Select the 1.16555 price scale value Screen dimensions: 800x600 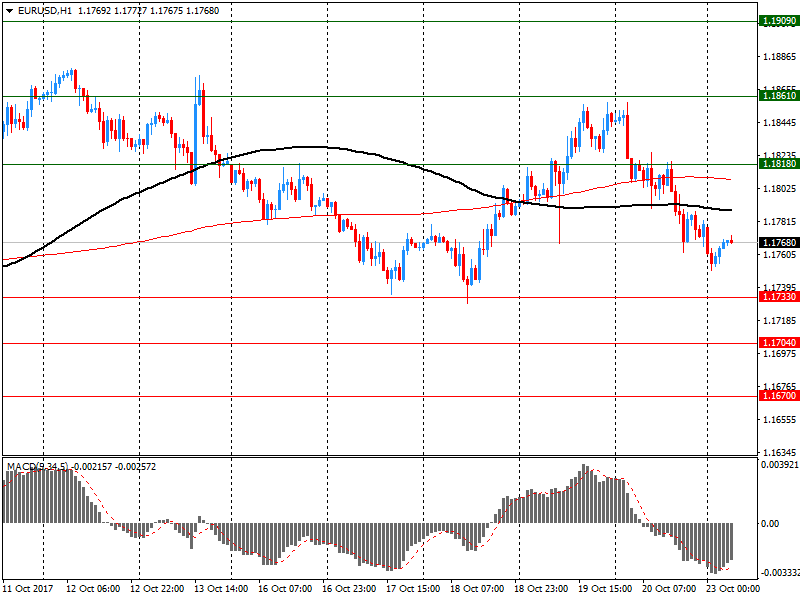780,420
